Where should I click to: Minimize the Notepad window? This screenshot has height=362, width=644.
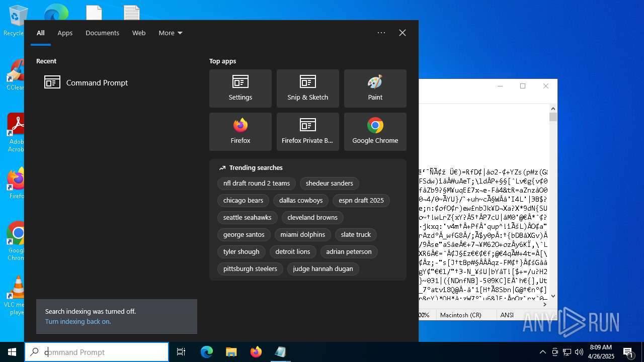pyautogui.click(x=500, y=86)
